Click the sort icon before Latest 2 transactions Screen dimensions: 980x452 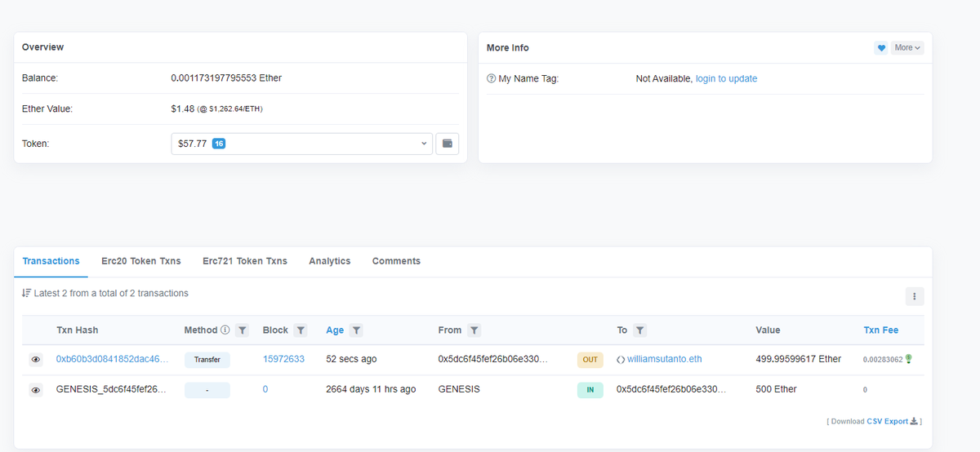pyautogui.click(x=26, y=293)
